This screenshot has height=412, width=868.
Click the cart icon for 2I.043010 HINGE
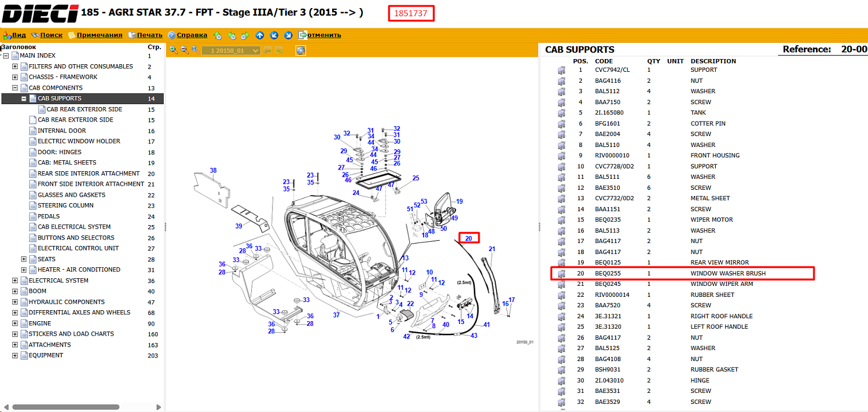pos(561,380)
